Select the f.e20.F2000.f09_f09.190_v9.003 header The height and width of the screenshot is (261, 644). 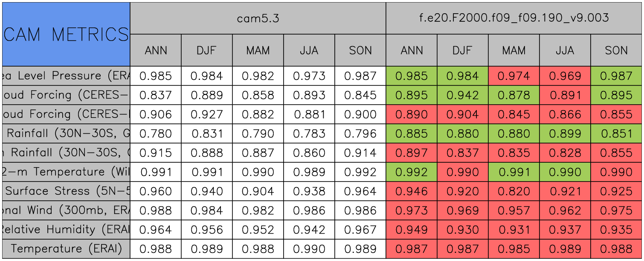[514, 18]
